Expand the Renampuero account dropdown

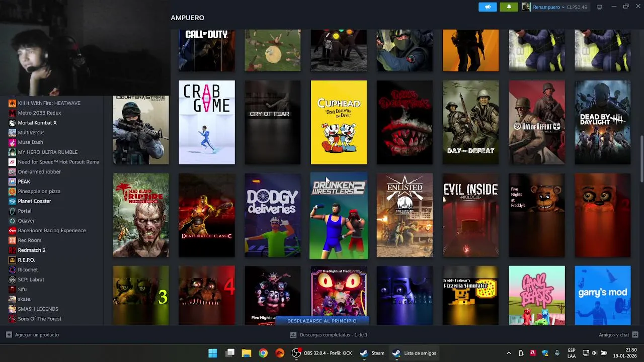pos(563,7)
